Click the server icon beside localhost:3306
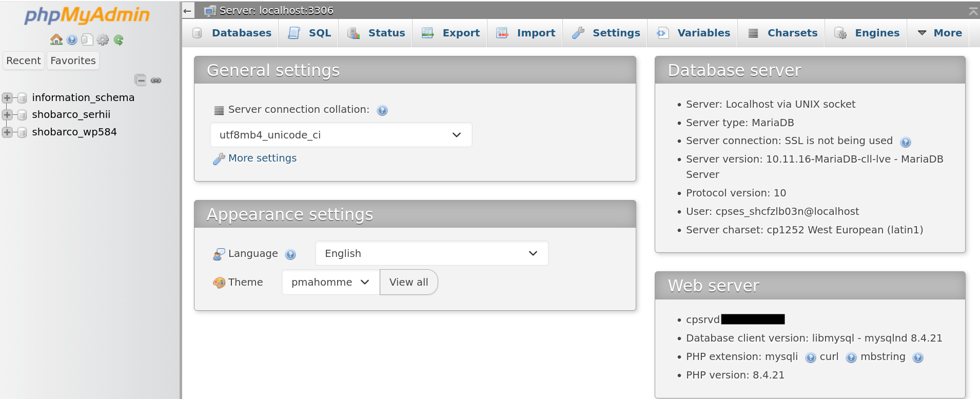This screenshot has width=980, height=399. click(210, 11)
